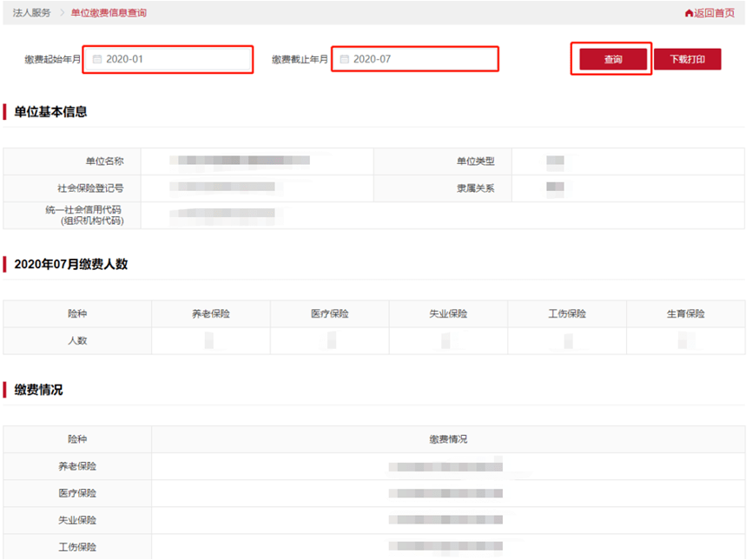Click the 失业保险 column header in 缴费人数 table
The height and width of the screenshot is (560, 752).
pyautogui.click(x=448, y=313)
